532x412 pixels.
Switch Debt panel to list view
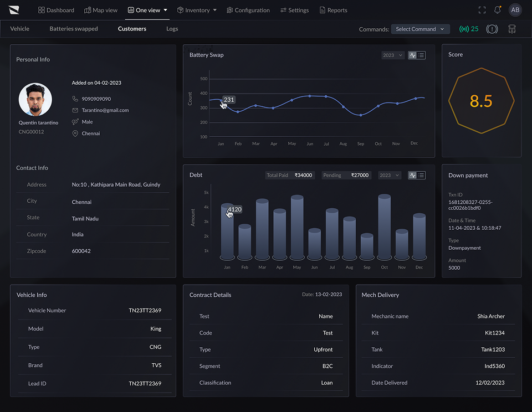pos(421,176)
